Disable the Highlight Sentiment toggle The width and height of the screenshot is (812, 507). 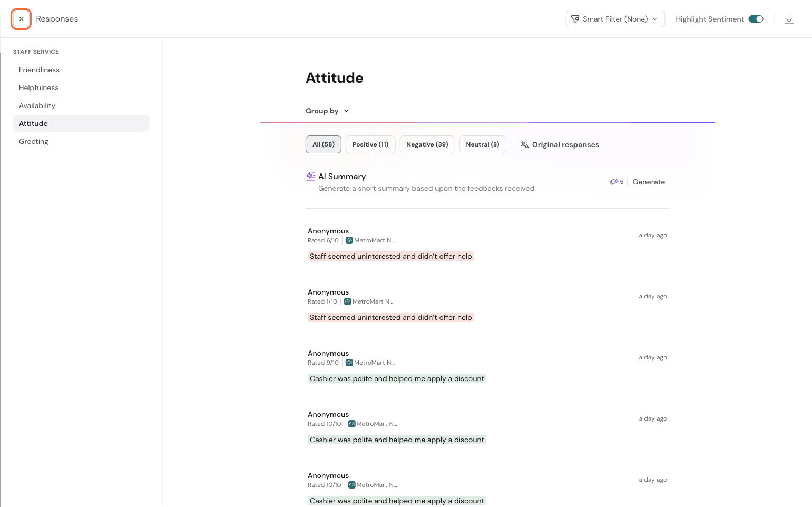(756, 19)
